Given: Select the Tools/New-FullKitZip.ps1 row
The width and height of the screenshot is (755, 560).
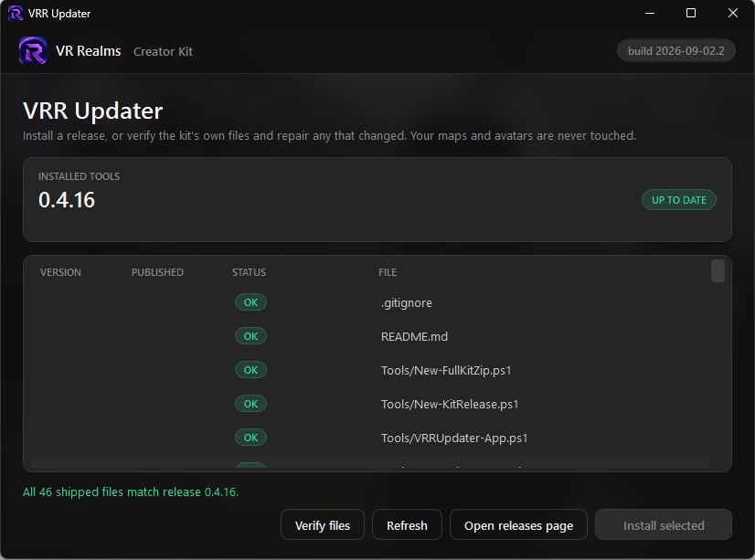Looking at the screenshot, I should coord(371,370).
